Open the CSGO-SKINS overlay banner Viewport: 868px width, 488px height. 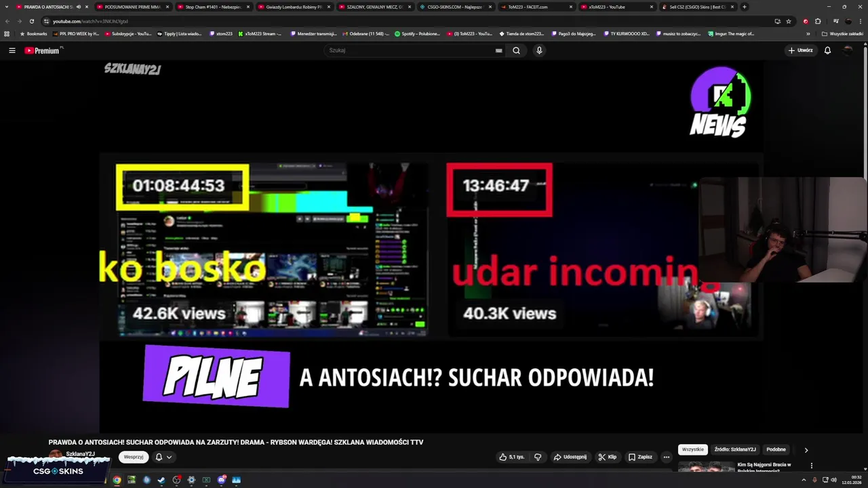click(58, 470)
